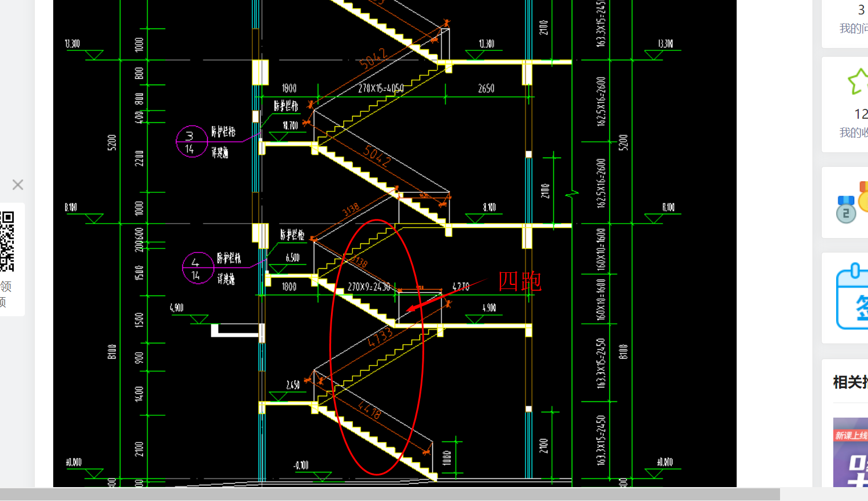Screen dimensions: 868x501
Task: Click the 2.650 elevation label
Action: (x=293, y=385)
